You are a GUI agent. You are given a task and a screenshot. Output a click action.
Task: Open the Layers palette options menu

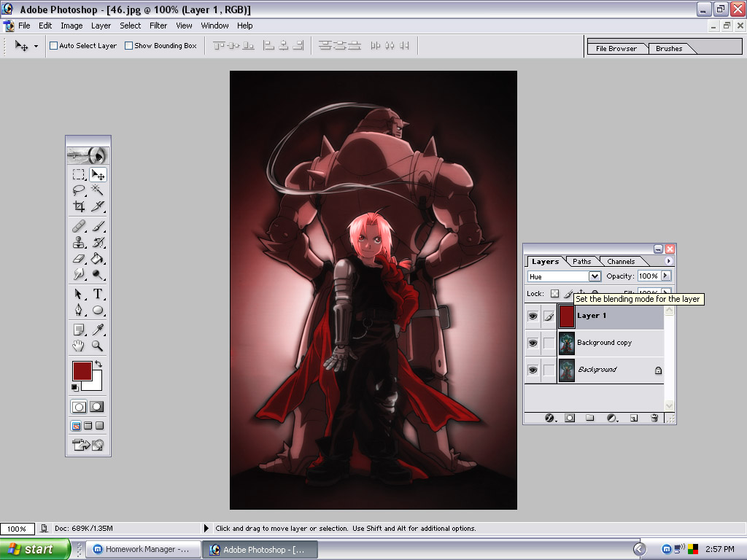[x=668, y=261]
